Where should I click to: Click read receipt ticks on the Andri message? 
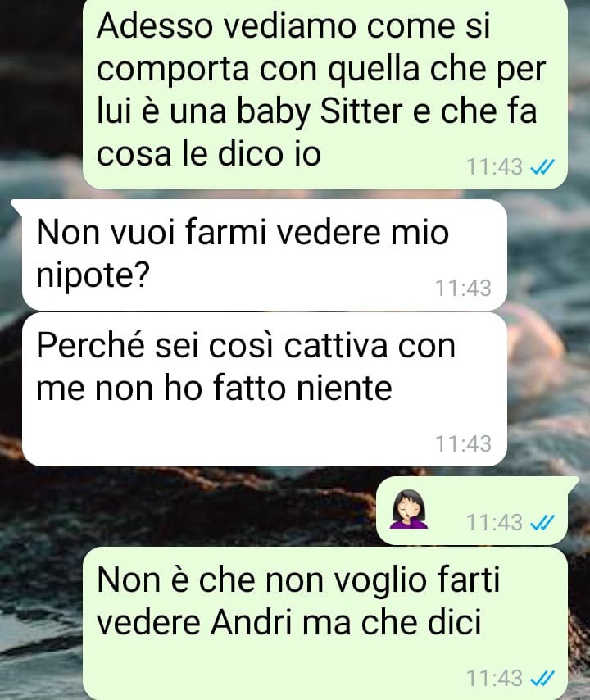pos(542,678)
